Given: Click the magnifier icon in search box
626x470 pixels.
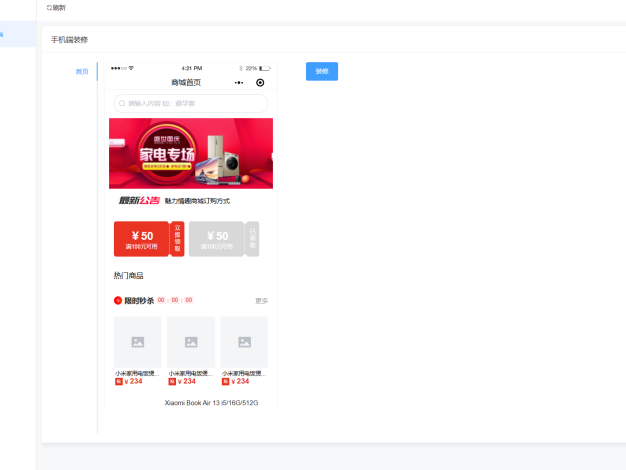Looking at the screenshot, I should [122, 103].
